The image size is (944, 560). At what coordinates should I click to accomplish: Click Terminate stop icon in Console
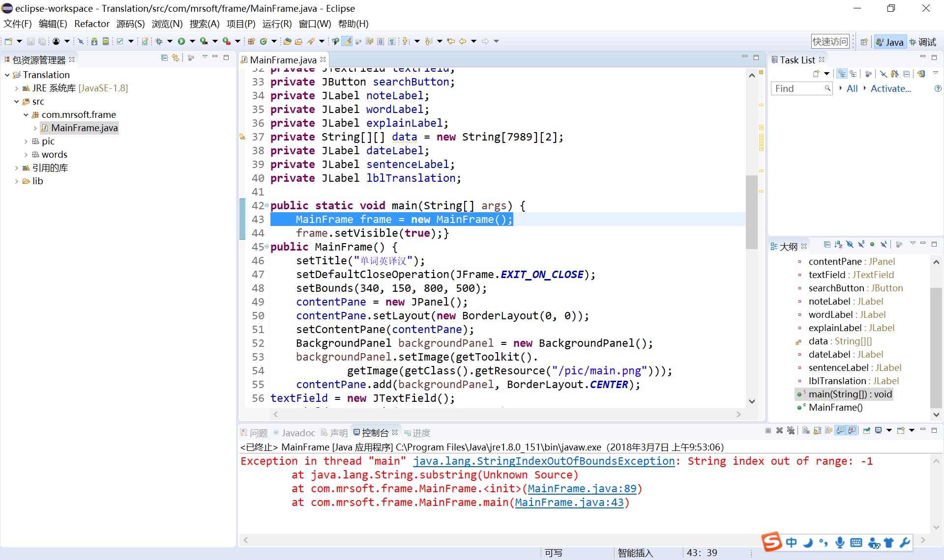[768, 431]
